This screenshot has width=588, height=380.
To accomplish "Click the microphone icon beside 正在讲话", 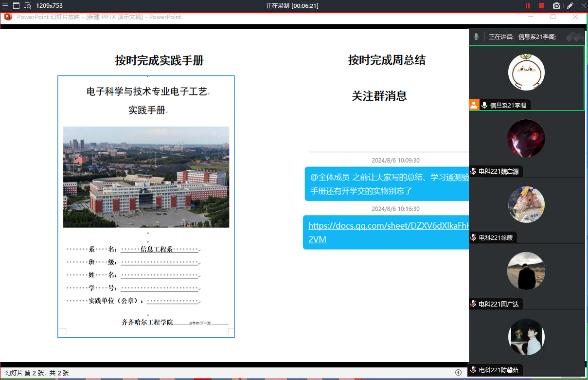I will click(x=476, y=36).
